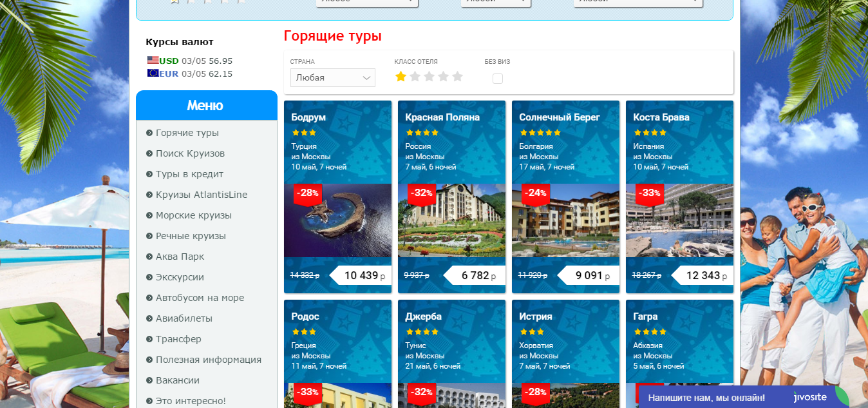Click the Горящие туры heading
The image size is (868, 408).
click(x=333, y=36)
